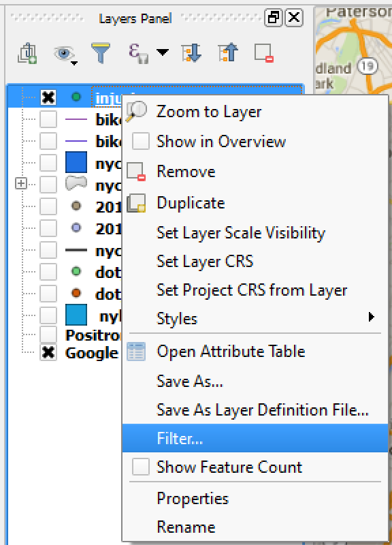Open dropdown arrow beside expression filter icon

coord(163,52)
